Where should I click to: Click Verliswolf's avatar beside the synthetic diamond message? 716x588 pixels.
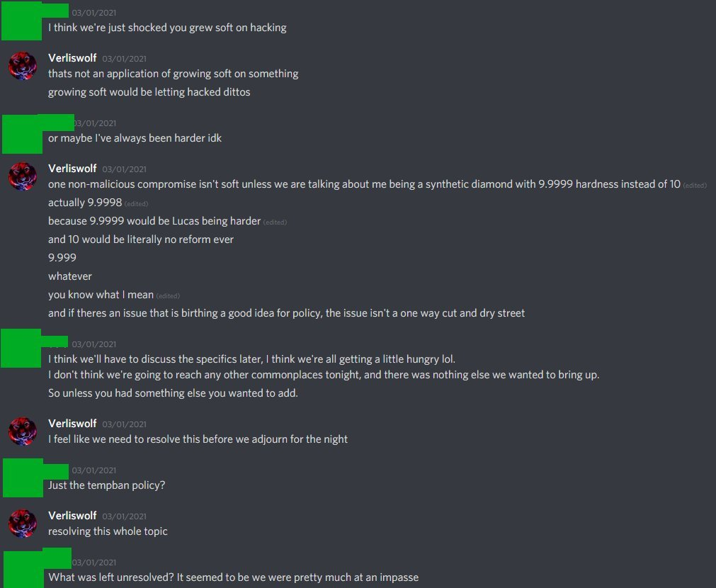(x=23, y=176)
